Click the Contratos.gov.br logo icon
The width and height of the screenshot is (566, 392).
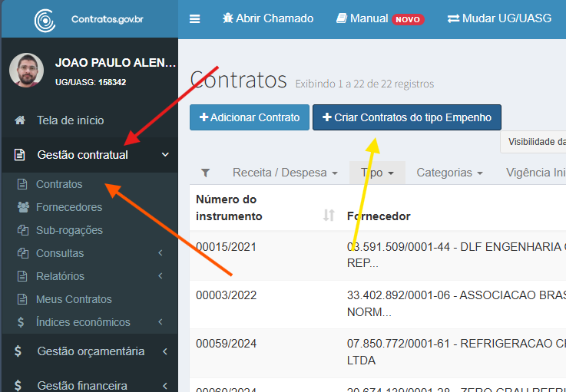click(x=45, y=20)
